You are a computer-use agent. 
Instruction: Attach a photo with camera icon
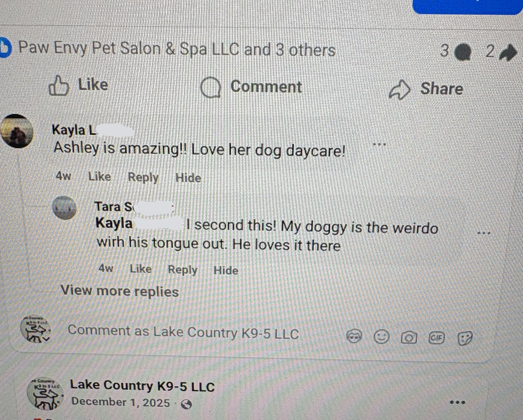(x=409, y=338)
